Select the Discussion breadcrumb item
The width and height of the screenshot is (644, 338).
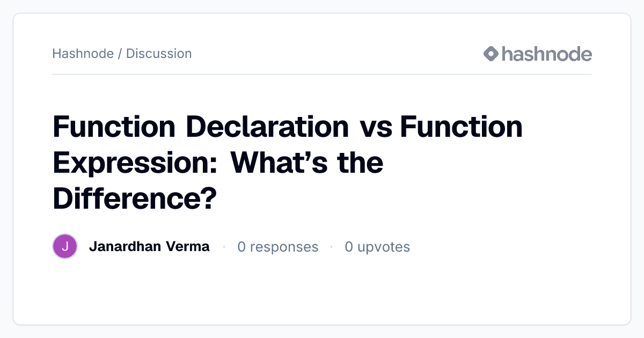[159, 54]
